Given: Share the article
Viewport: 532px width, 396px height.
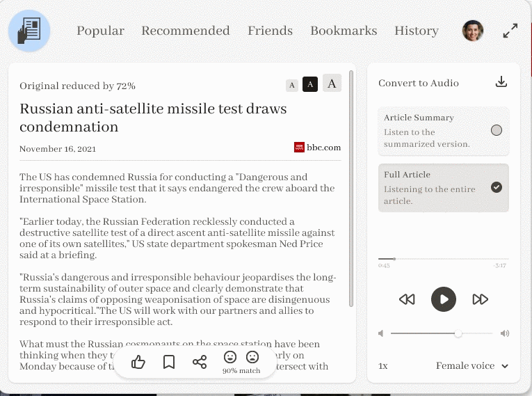Looking at the screenshot, I should coord(200,362).
